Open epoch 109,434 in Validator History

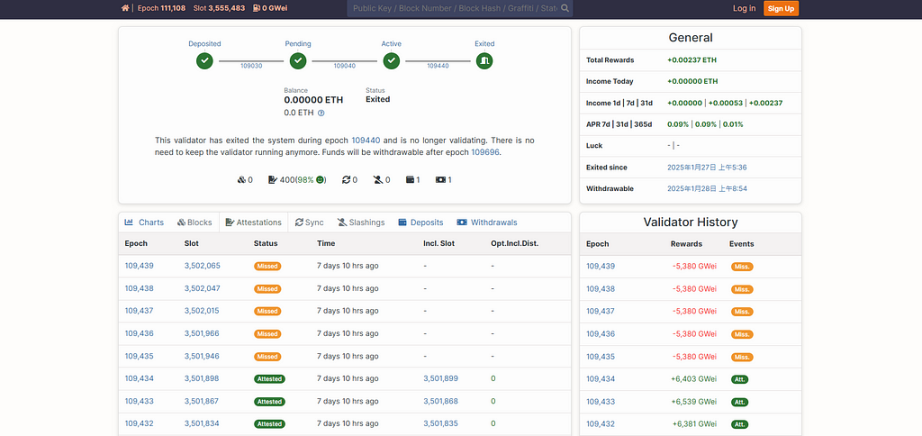point(600,379)
